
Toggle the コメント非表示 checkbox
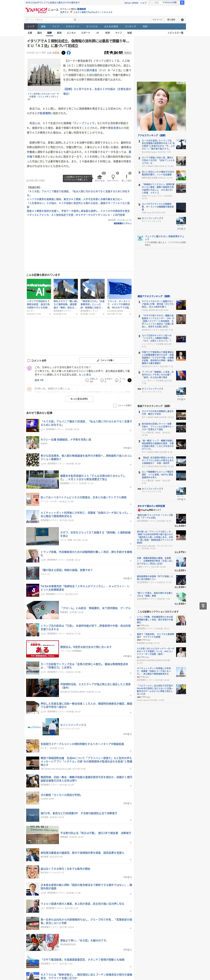pos(115,406)
